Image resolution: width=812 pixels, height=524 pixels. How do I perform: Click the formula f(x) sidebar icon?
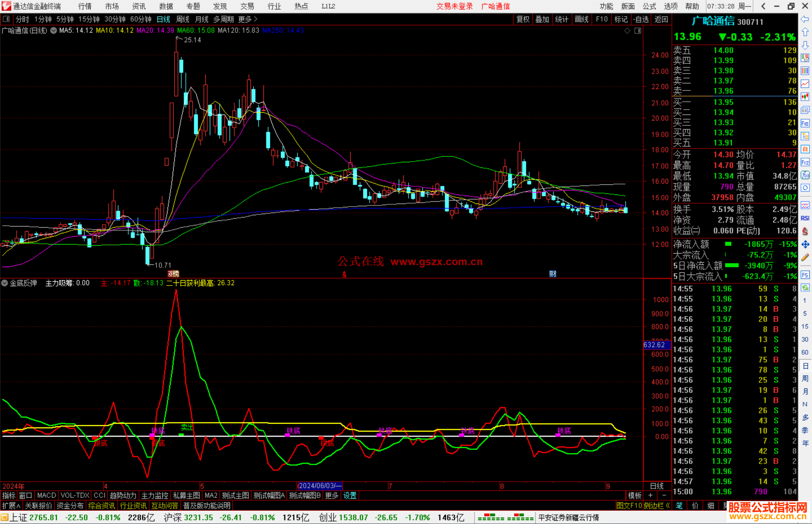805,175
